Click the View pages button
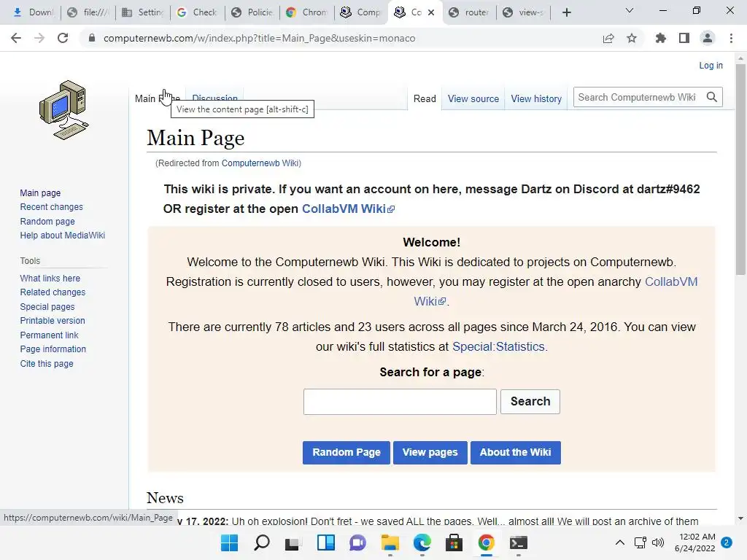Viewport: 747px width, 560px height. click(430, 452)
